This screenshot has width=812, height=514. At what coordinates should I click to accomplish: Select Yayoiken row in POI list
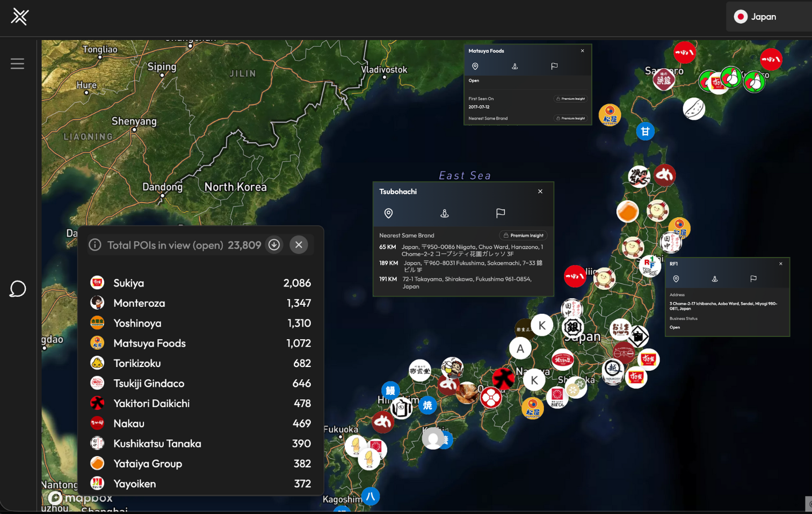(x=200, y=483)
